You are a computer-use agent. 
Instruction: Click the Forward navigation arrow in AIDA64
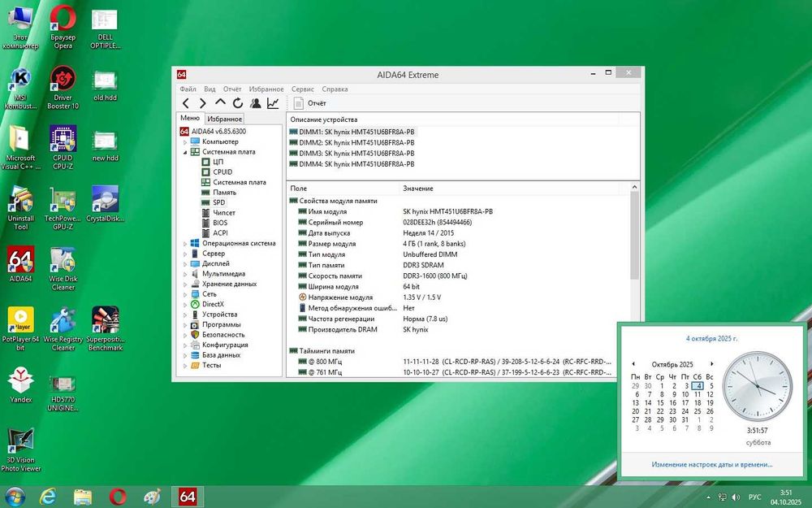203,103
